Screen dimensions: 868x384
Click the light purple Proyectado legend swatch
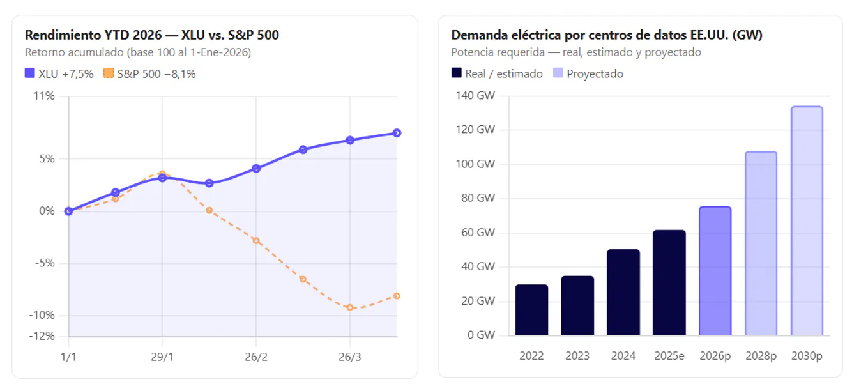[x=558, y=73]
